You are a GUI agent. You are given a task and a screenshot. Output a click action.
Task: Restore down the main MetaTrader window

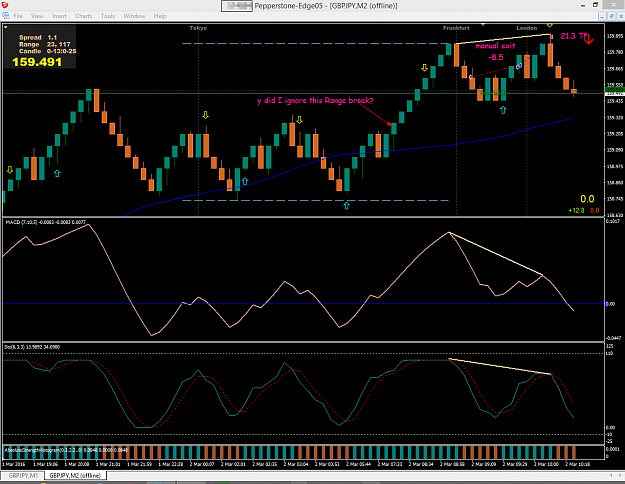596,5
